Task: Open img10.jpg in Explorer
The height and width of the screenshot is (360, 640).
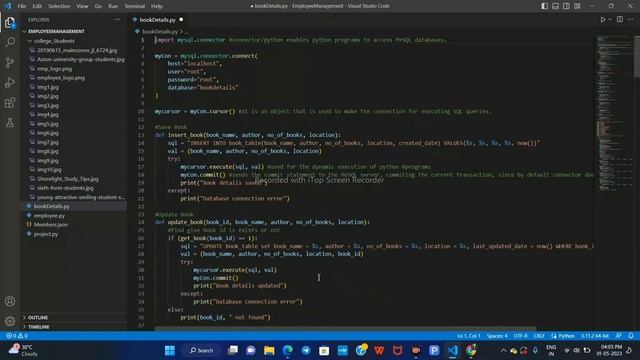Action: tap(49, 169)
